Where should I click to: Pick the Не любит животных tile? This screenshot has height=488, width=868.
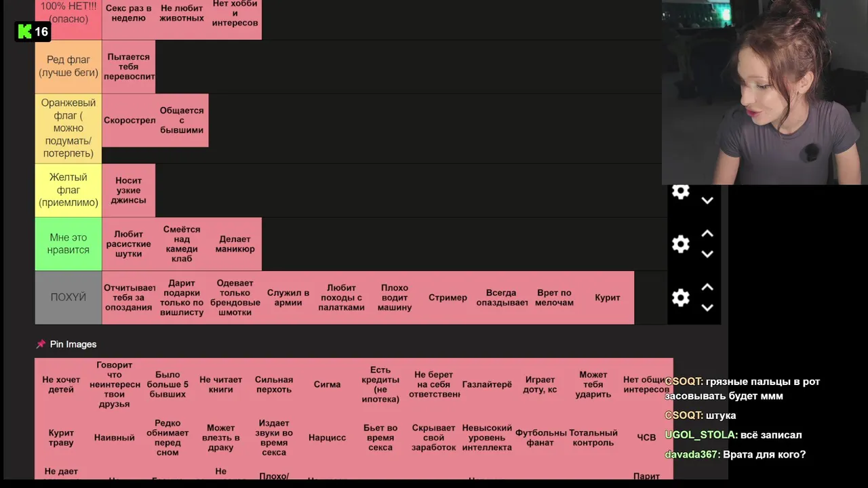(x=182, y=20)
